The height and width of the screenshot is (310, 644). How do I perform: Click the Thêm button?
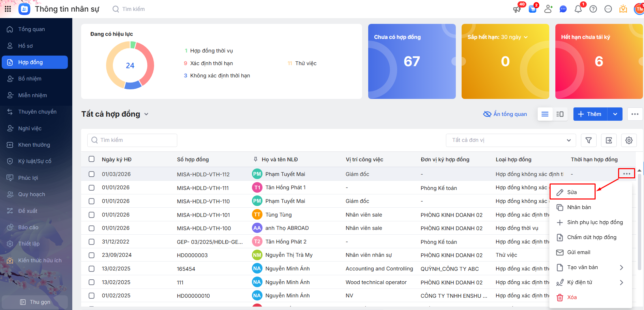[590, 114]
